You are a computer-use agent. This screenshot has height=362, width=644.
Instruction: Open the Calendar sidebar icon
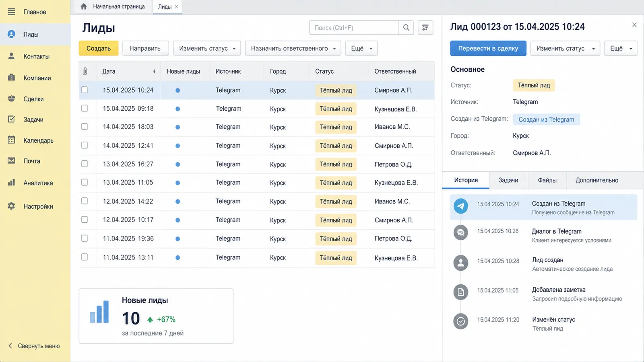[11, 140]
